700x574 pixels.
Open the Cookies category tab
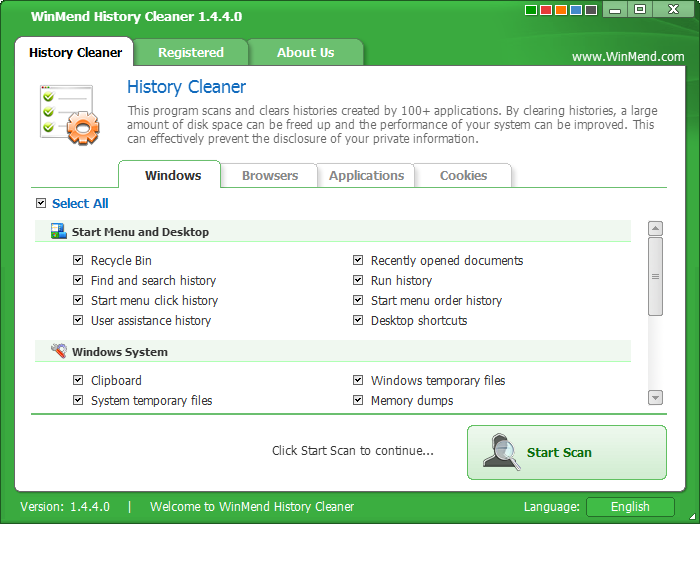pos(463,175)
